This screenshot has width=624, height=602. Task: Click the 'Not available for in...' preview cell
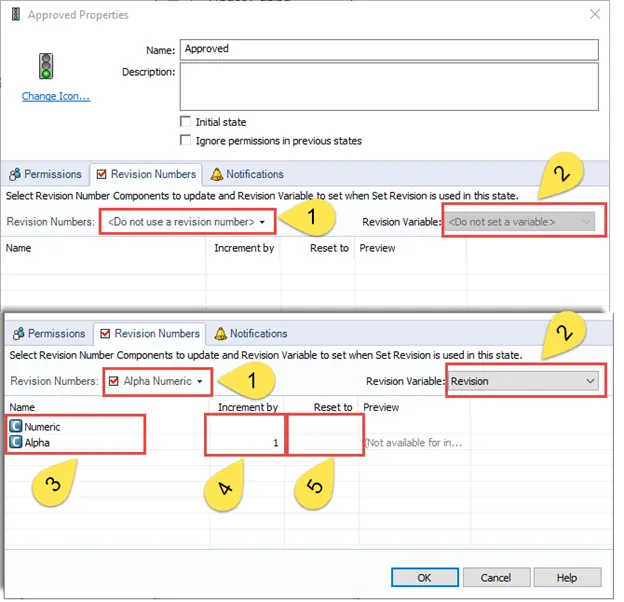(413, 442)
